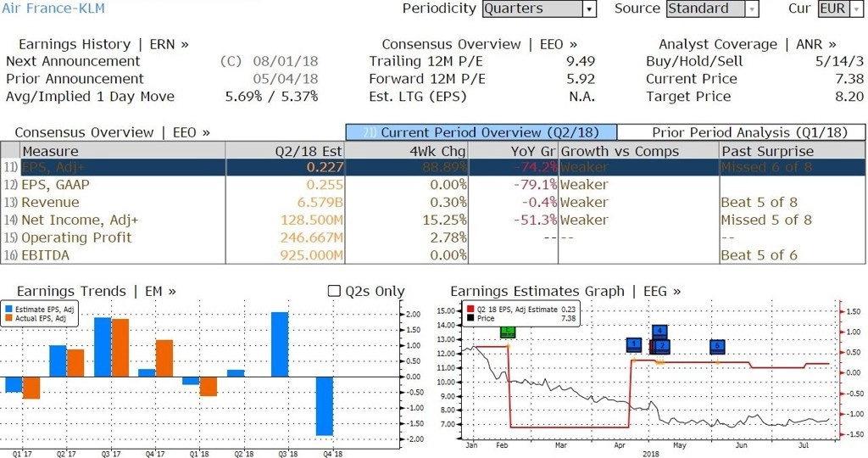Viewport: 868px width, 458px height.
Task: Click Operating Profit estimate 246.667M
Action: pyautogui.click(x=312, y=238)
